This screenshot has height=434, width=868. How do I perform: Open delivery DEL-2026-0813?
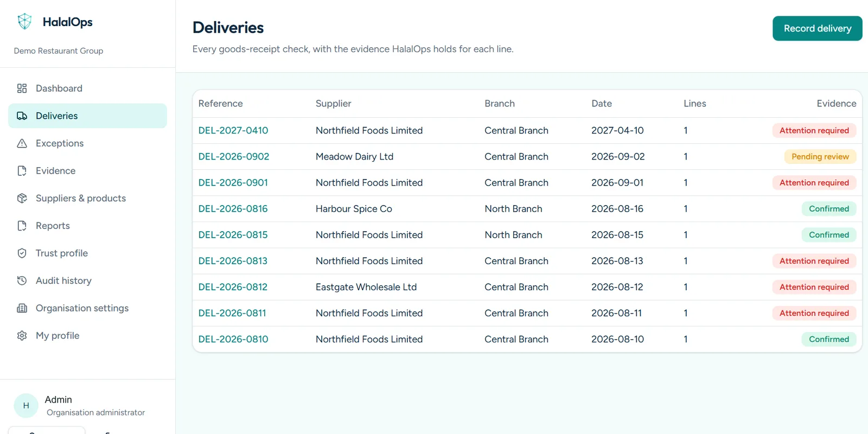point(233,261)
